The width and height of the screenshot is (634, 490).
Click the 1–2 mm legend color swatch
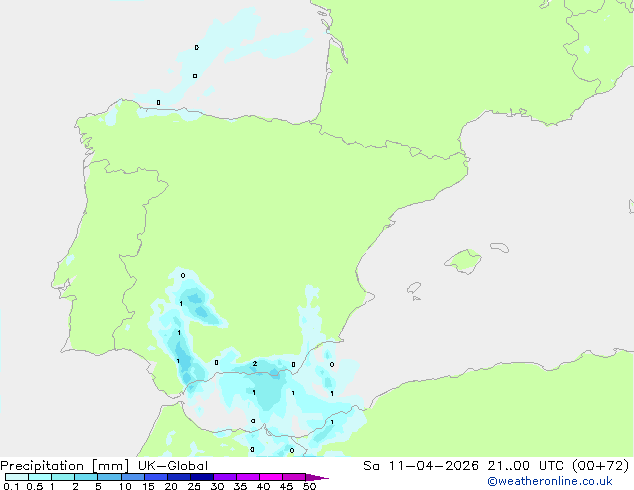(x=63, y=477)
